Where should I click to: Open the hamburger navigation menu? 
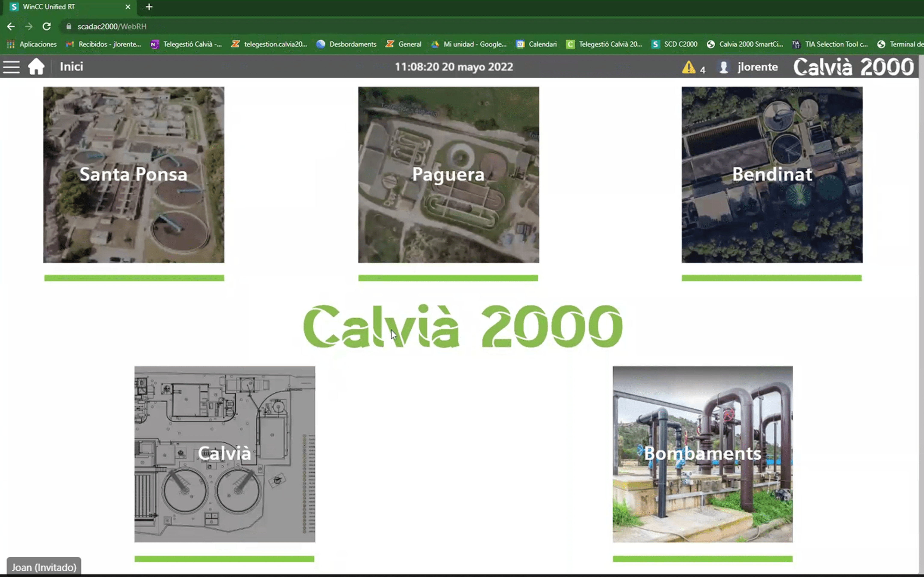[12, 67]
